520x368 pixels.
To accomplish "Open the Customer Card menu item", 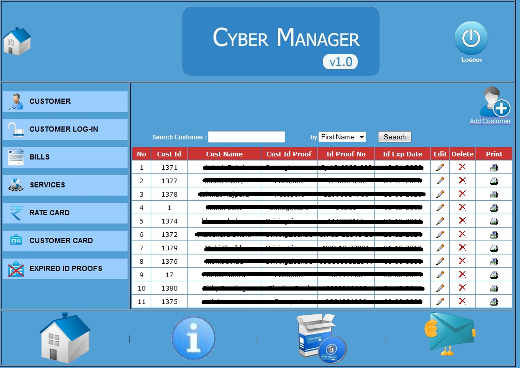I will click(x=65, y=241).
